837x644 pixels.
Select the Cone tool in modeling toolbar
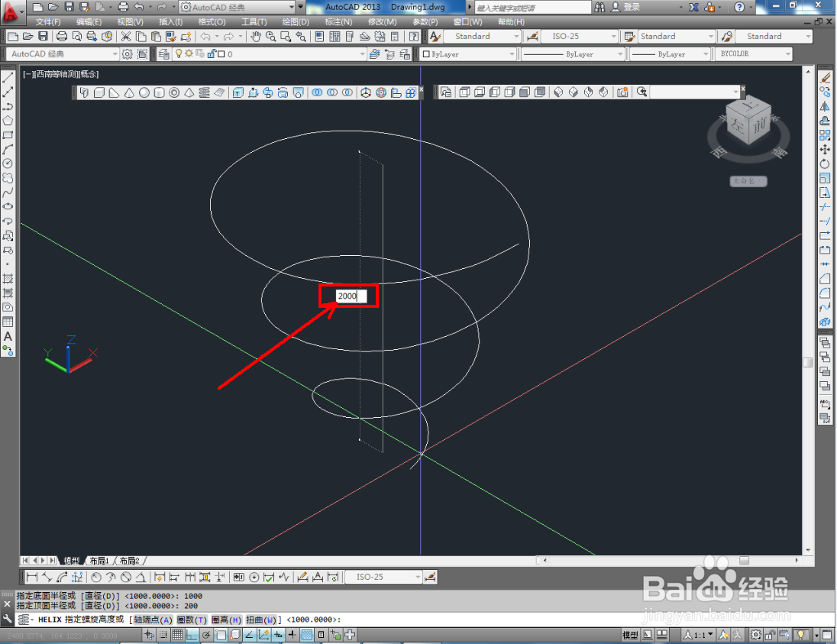(x=129, y=93)
